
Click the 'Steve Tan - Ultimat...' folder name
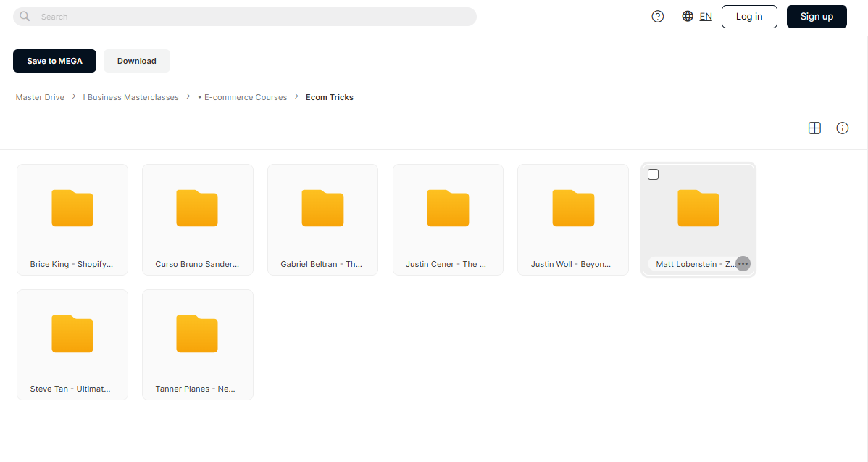pos(70,389)
